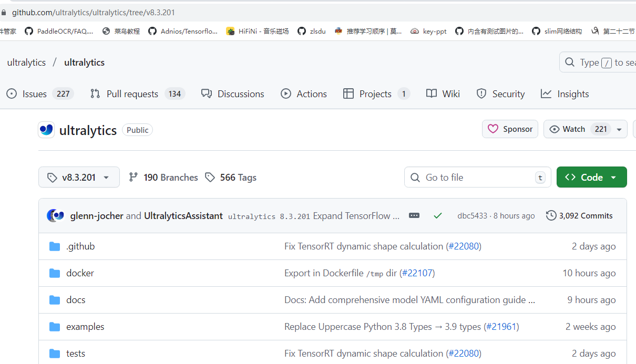636x364 pixels.
Task: Open glenn-jocher author link
Action: (x=97, y=216)
